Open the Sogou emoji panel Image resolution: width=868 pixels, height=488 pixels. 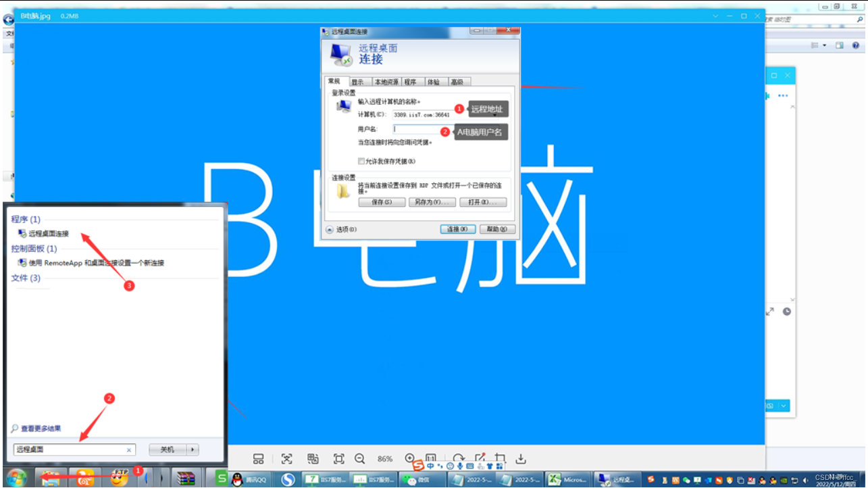tap(450, 466)
